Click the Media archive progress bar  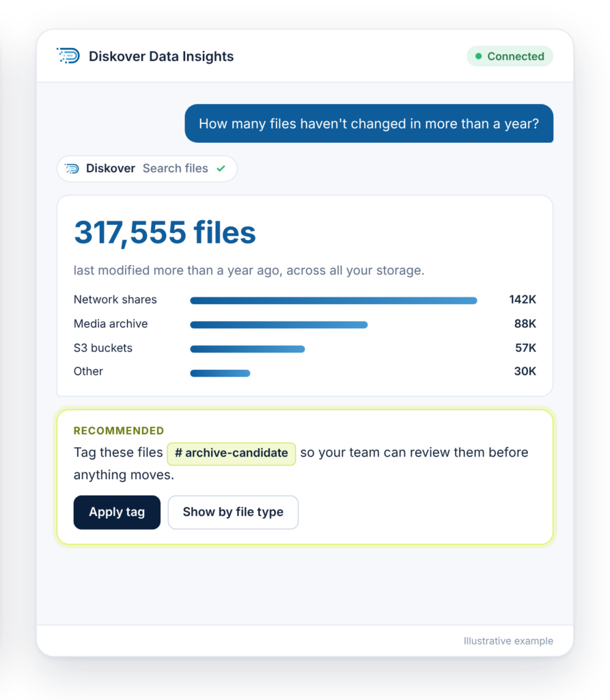[279, 325]
